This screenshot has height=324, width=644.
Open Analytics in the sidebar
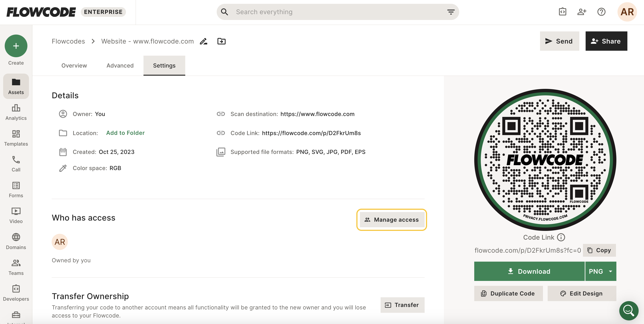(x=16, y=112)
